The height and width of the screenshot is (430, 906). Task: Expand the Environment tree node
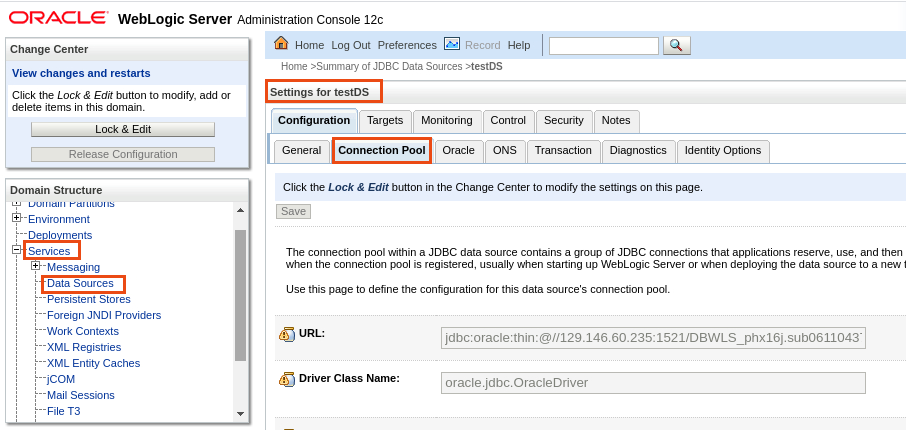(17, 218)
